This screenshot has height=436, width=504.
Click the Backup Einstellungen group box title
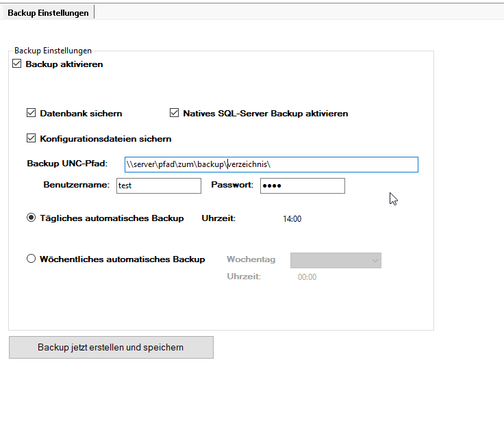pyautogui.click(x=53, y=51)
